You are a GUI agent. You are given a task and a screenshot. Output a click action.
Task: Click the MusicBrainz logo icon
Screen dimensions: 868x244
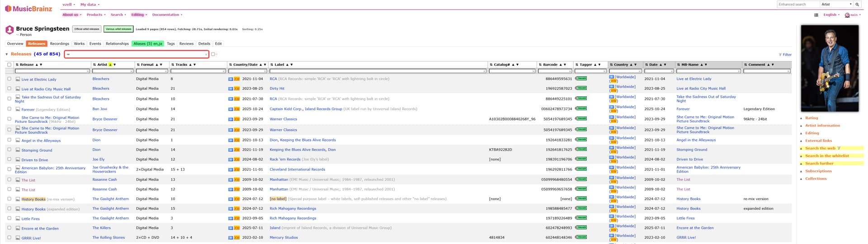[x=8, y=9]
